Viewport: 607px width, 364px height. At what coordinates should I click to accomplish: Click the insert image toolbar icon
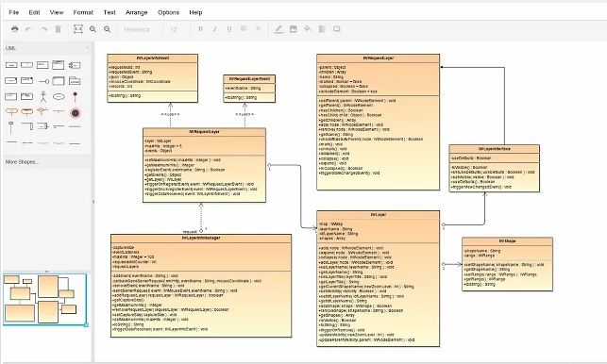pyautogui.click(x=294, y=29)
